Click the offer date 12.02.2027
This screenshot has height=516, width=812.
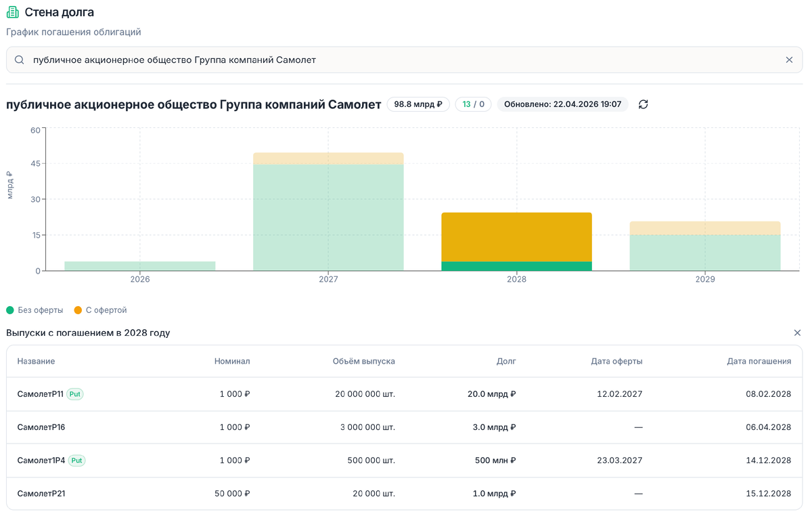[621, 394]
